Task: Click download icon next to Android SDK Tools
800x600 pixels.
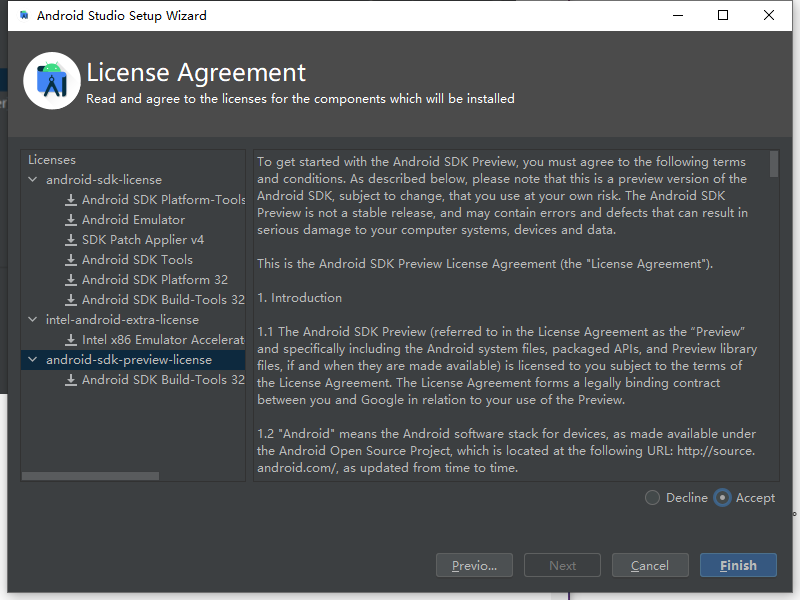Action: [x=71, y=260]
